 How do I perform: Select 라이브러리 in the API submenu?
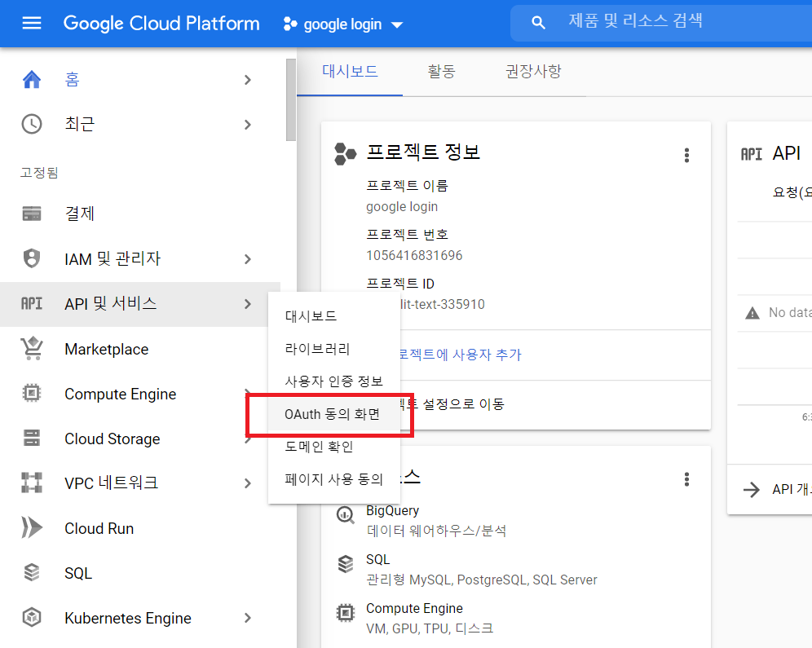pyautogui.click(x=334, y=349)
